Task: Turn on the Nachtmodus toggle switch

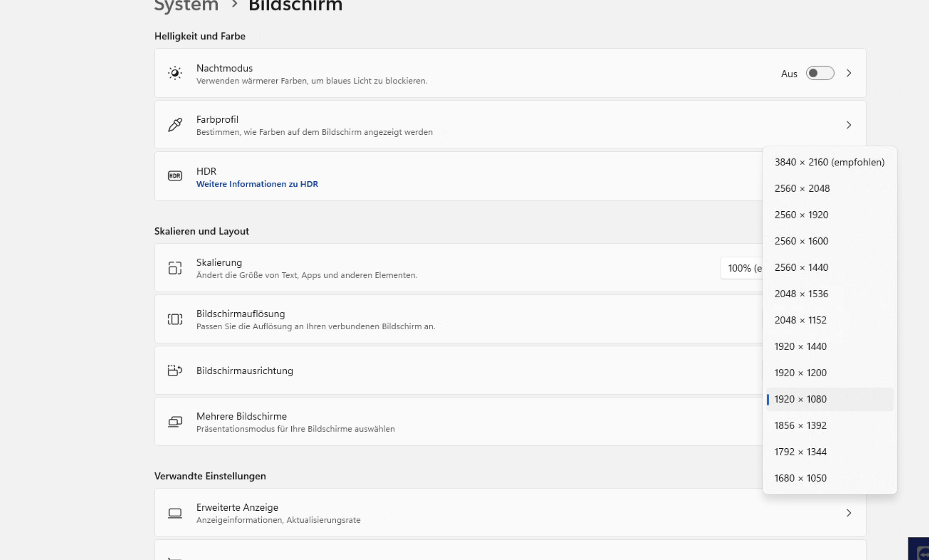Action: (x=820, y=73)
